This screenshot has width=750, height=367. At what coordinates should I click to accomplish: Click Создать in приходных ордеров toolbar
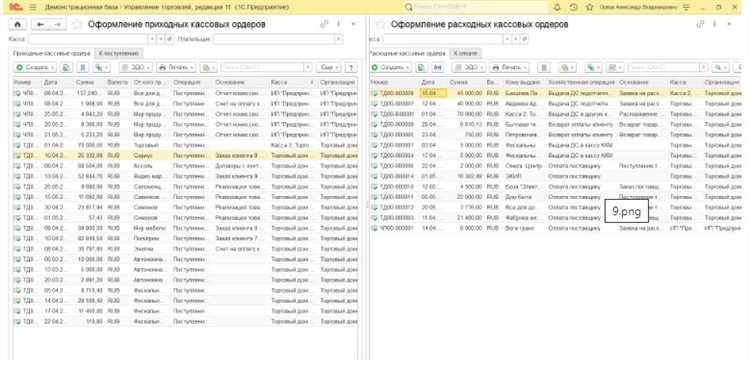[x=35, y=67]
